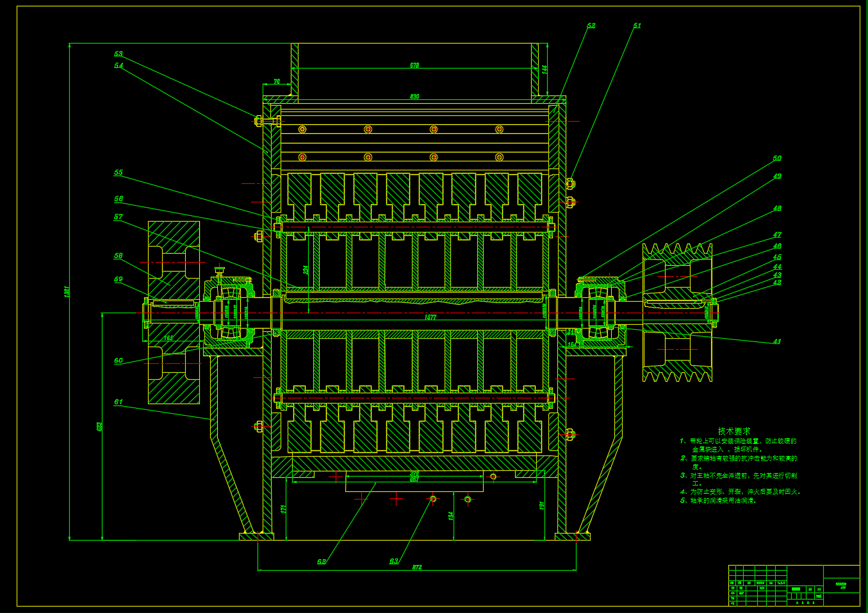This screenshot has height=613, width=868.
Task: Click the V-belt pulley on right shaft end
Action: click(677, 313)
